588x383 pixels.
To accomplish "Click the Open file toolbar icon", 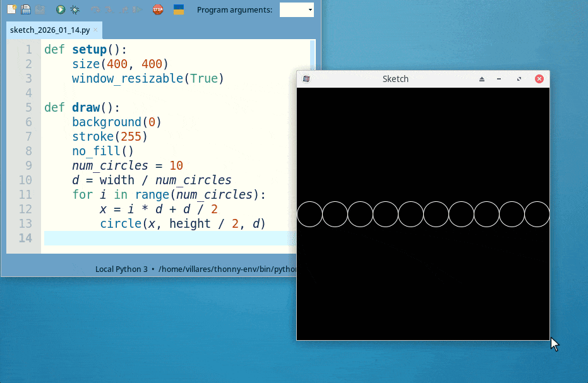I will (x=25, y=9).
